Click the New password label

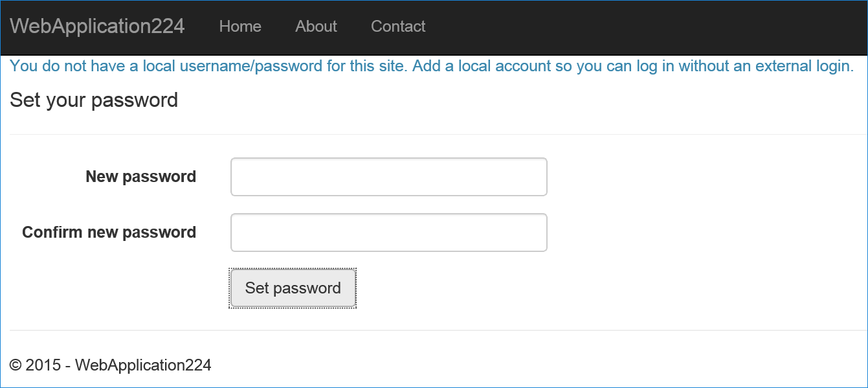point(140,176)
